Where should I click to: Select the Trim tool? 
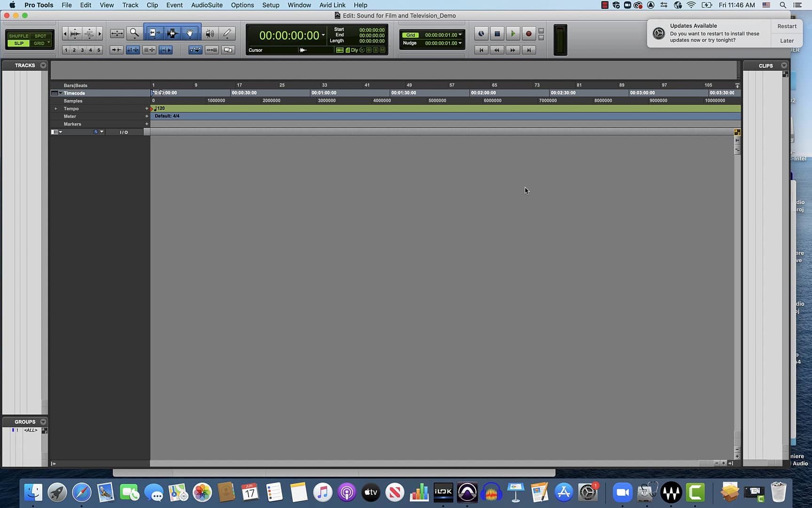point(154,33)
